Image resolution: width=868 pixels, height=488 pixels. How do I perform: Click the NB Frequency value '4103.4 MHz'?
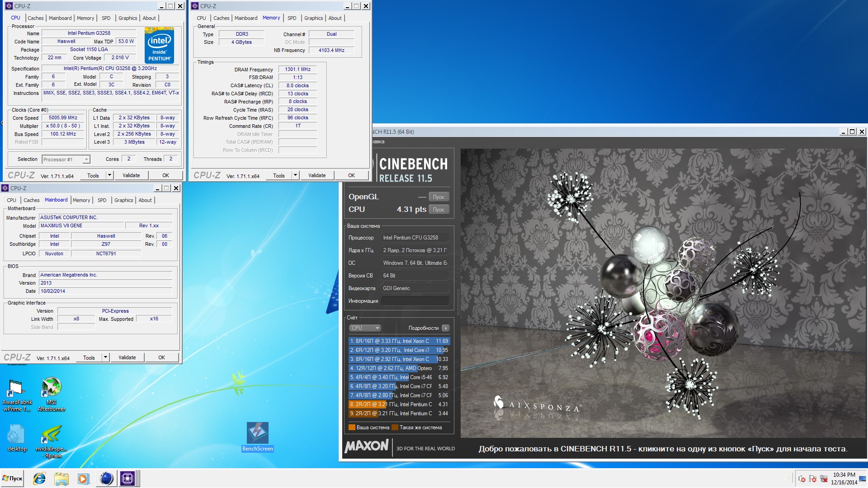click(331, 50)
